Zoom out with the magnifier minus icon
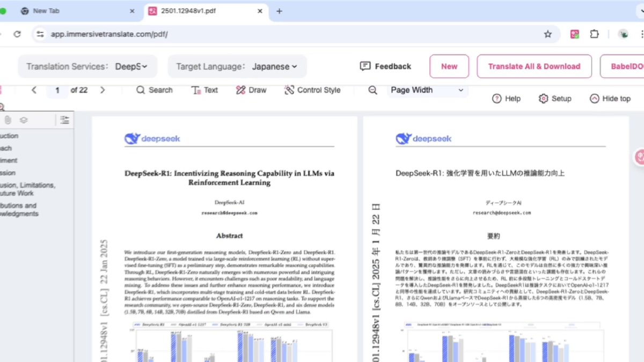The image size is (644, 362). pos(372,90)
